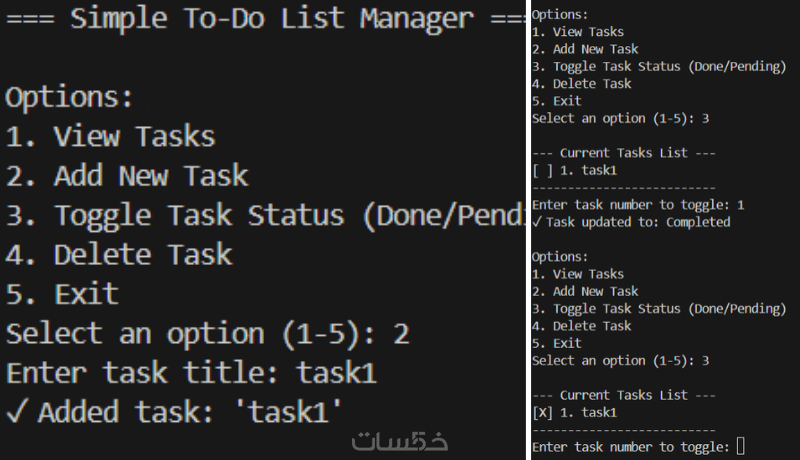The width and height of the screenshot is (800, 460).
Task: Click '5. Exit' in the top-right options list
Action: [x=556, y=101]
